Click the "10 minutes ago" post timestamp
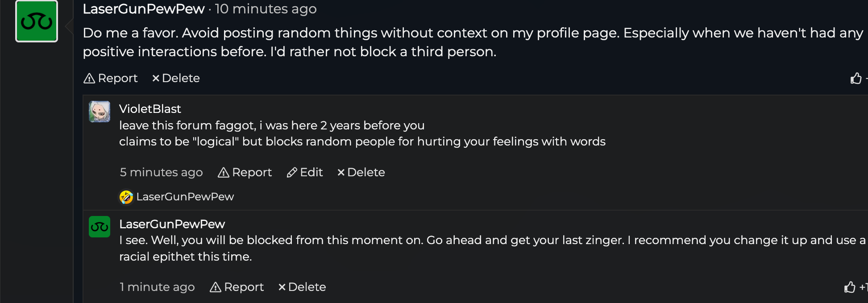This screenshot has width=868, height=303. [266, 9]
